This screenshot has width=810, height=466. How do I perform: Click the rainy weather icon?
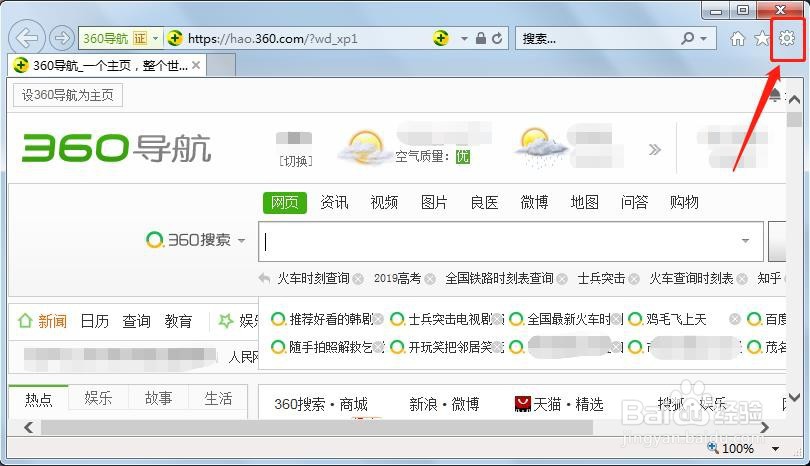pyautogui.click(x=540, y=148)
